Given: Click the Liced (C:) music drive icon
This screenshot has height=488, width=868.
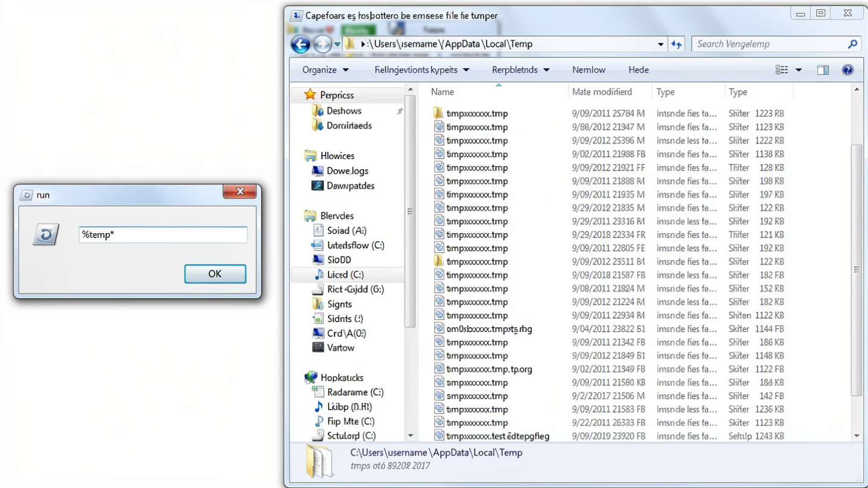Looking at the screenshot, I should [319, 274].
